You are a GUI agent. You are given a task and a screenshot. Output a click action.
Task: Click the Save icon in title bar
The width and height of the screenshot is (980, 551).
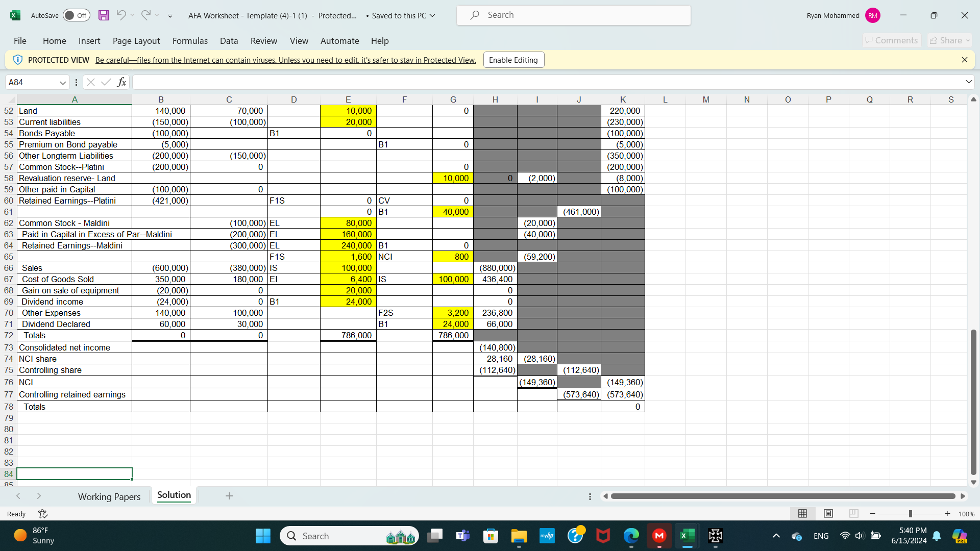click(104, 15)
